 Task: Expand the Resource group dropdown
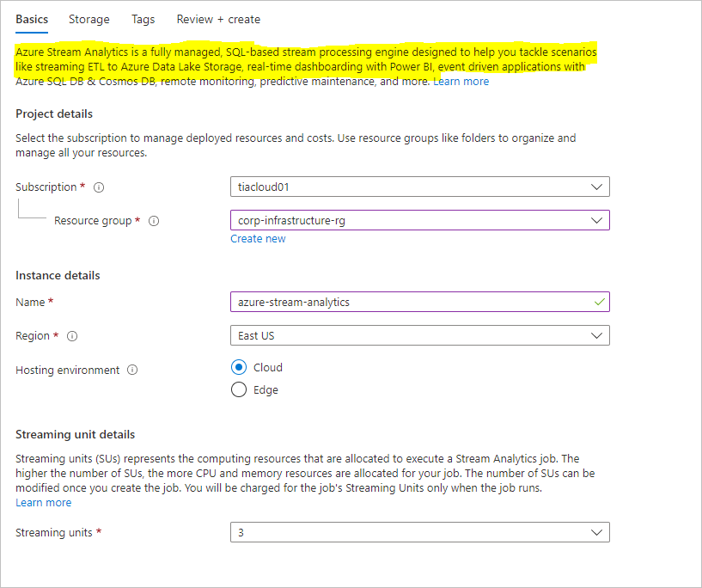[420, 220]
